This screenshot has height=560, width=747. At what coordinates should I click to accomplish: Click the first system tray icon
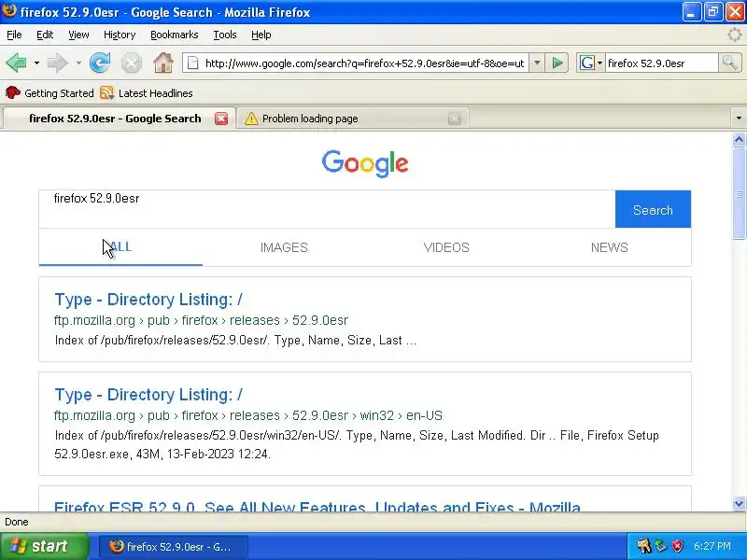click(643, 546)
